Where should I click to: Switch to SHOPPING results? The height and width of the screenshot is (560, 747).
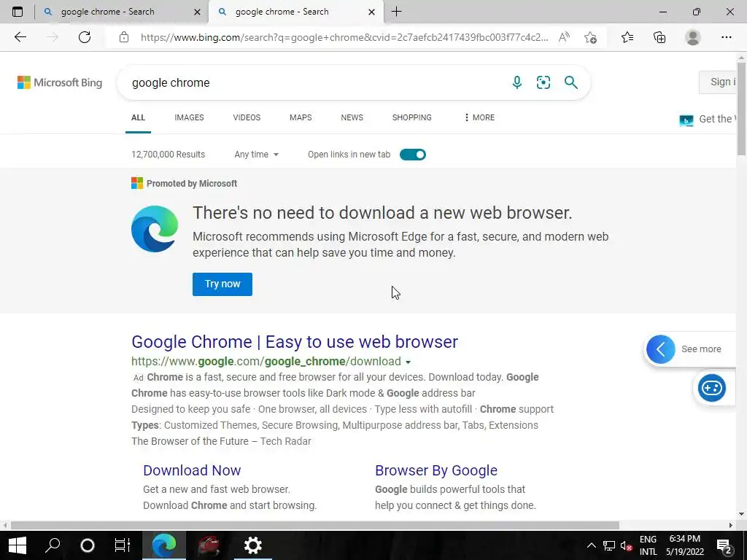(x=412, y=117)
